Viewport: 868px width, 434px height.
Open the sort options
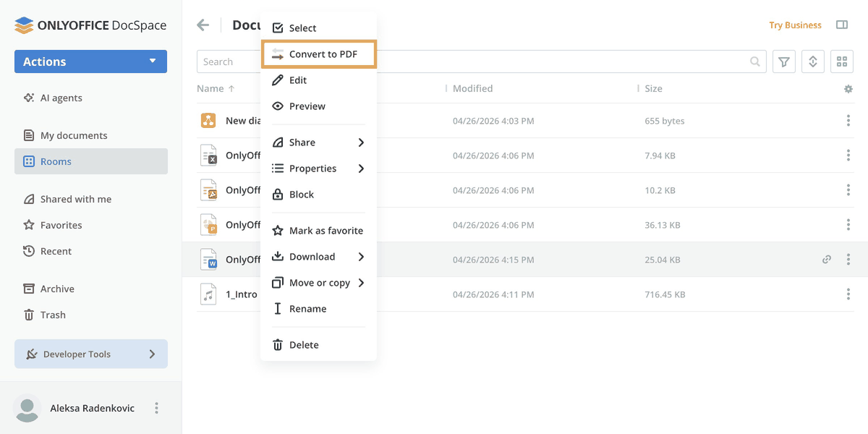coord(813,61)
